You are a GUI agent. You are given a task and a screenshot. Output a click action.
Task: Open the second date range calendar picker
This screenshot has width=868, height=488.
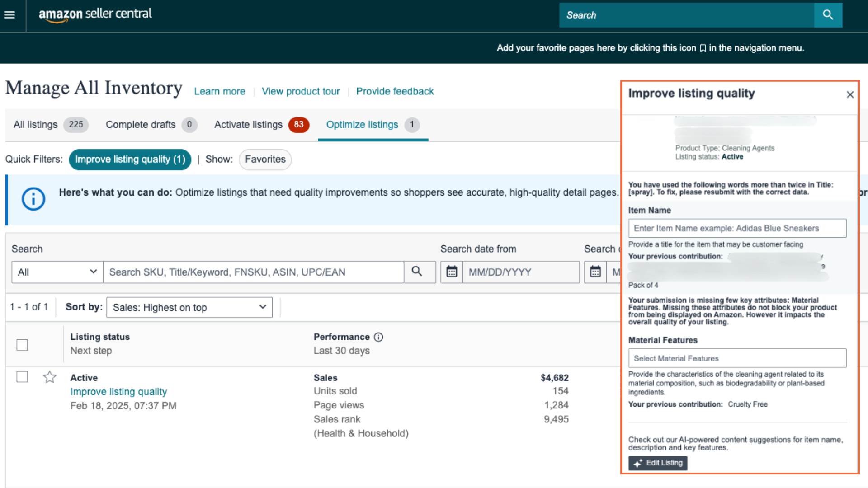pyautogui.click(x=595, y=272)
